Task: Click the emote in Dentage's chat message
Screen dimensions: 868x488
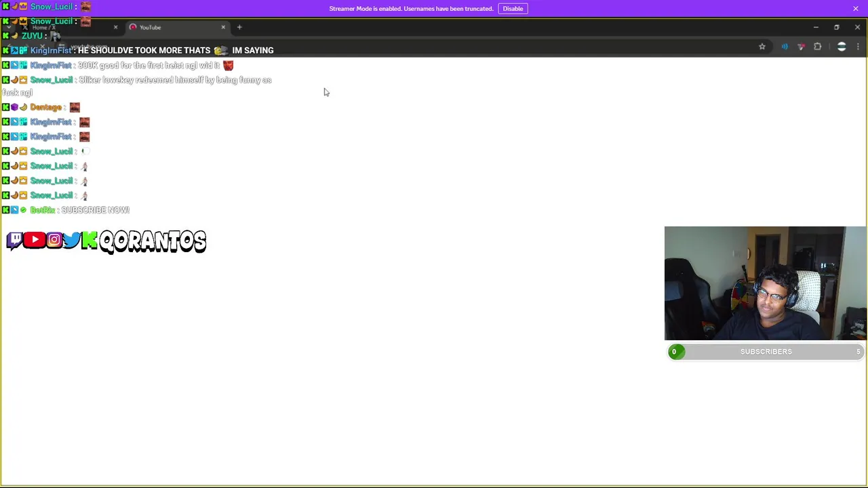Action: (x=75, y=107)
